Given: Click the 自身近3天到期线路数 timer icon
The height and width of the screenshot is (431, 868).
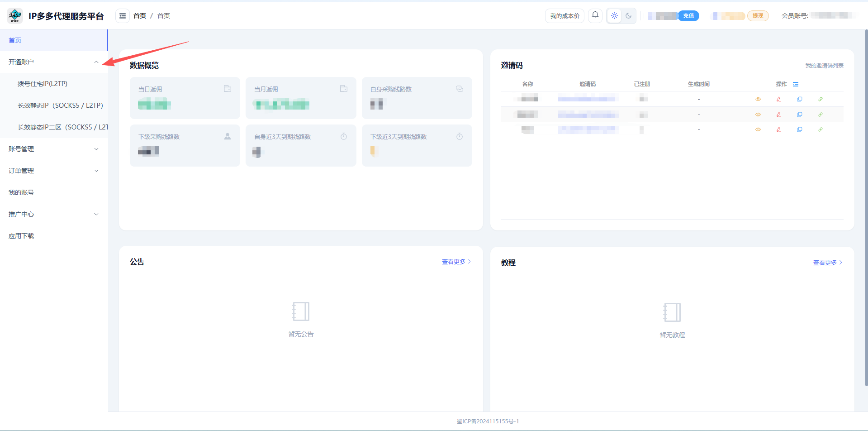Looking at the screenshot, I should pyautogui.click(x=344, y=136).
